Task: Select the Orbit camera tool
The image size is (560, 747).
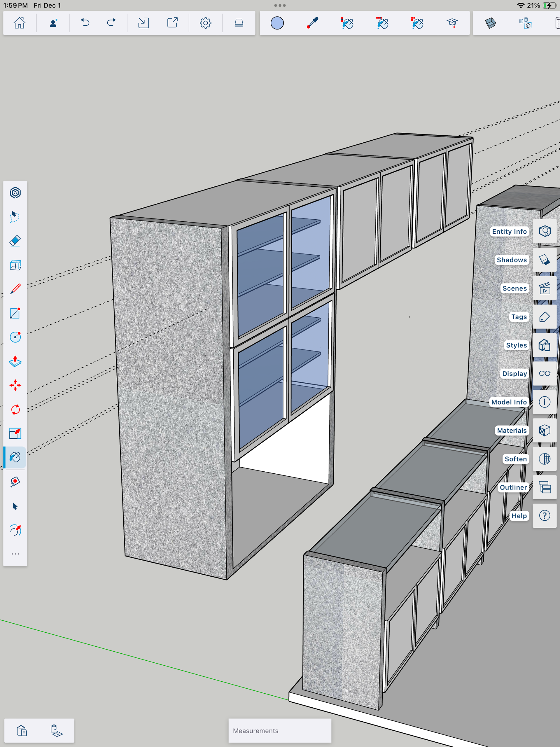Action: coord(15,530)
